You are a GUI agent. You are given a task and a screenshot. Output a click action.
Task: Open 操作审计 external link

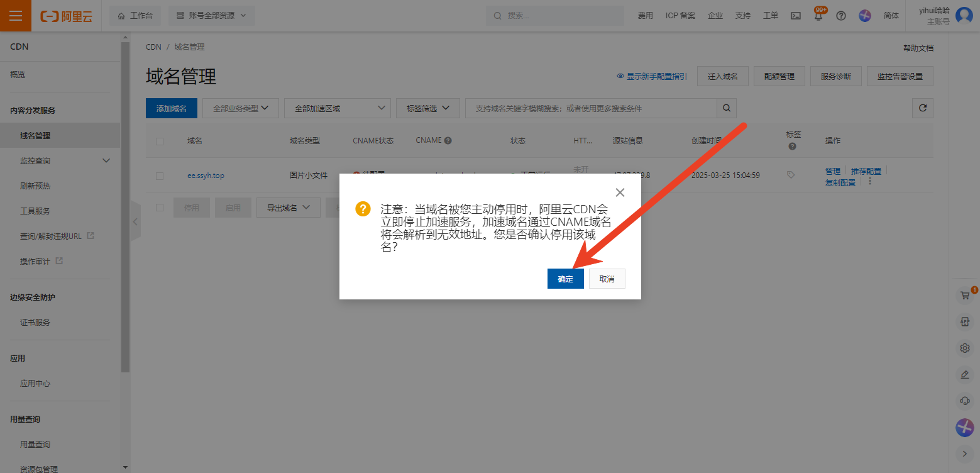(41, 261)
